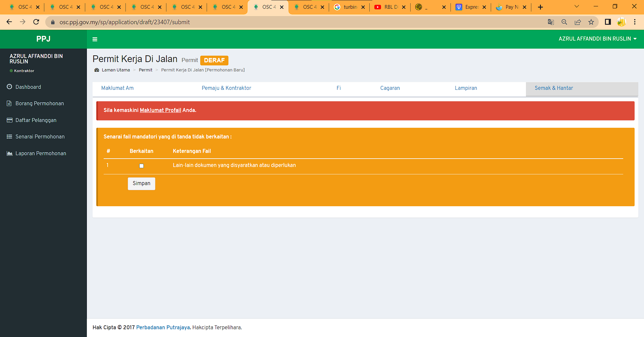Screen dimensions: 644x337
Task: Go to Daftar Pelanggan page
Action: 36,120
